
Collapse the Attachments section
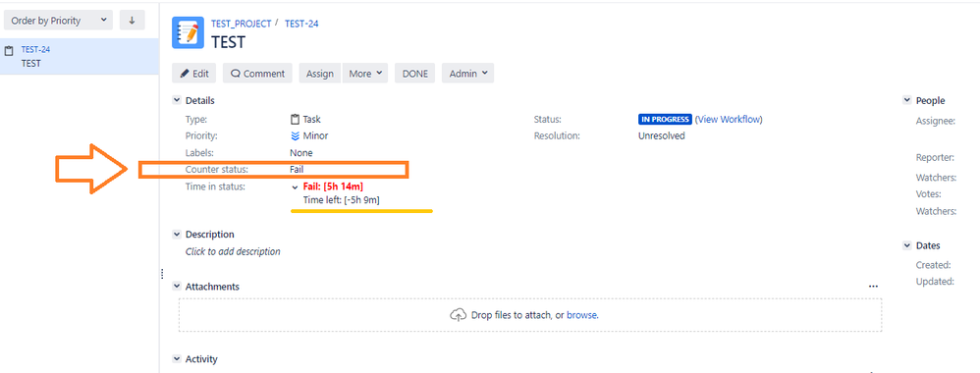click(176, 287)
